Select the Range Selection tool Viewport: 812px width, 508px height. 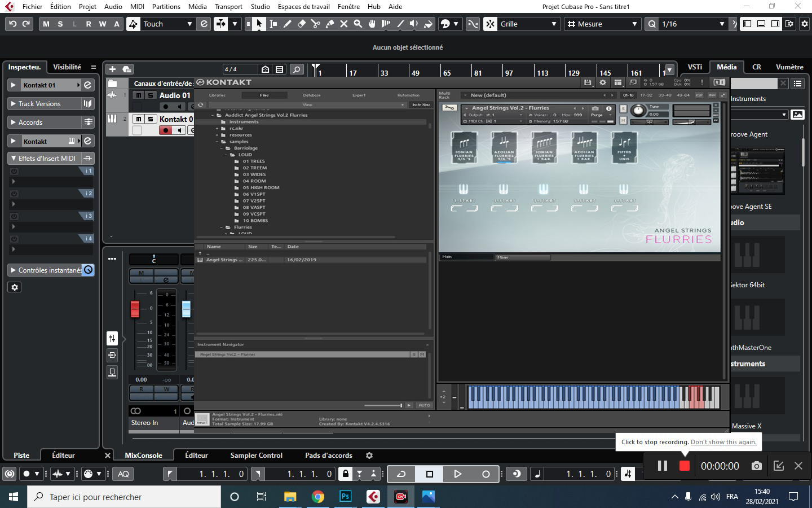point(273,24)
